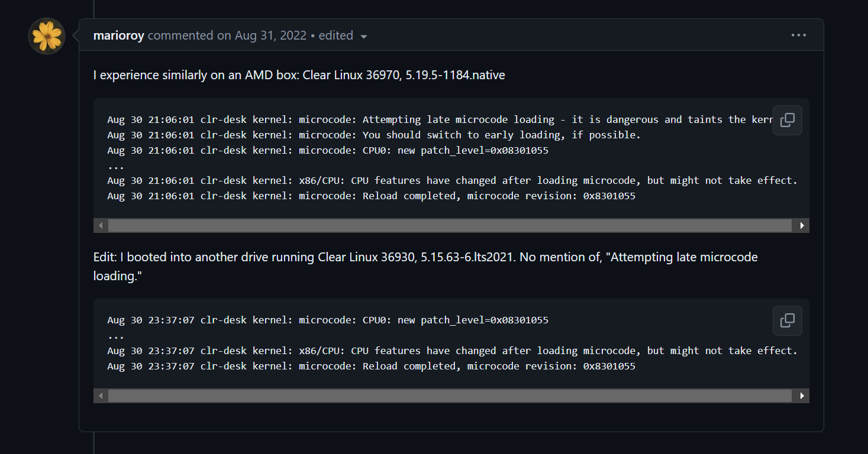
Task: Click the "Attempting late microcode loading" log line
Action: (438, 119)
